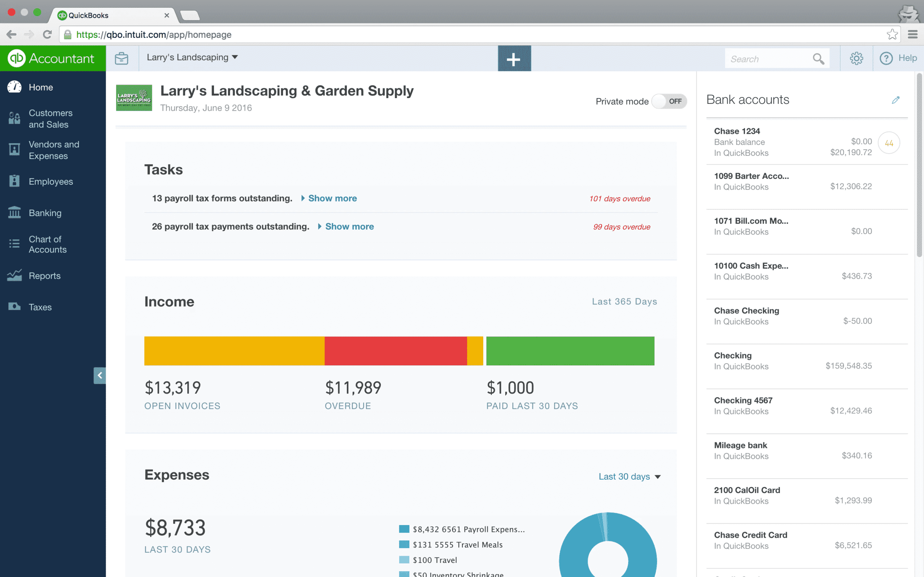The height and width of the screenshot is (577, 924).
Task: Click the Customers and Sales icon
Action: click(x=15, y=118)
